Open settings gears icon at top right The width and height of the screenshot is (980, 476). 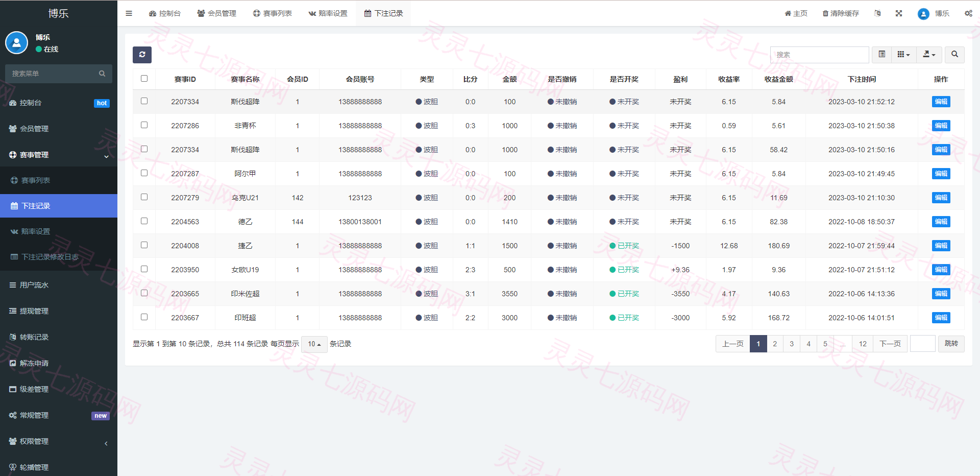pos(968,13)
